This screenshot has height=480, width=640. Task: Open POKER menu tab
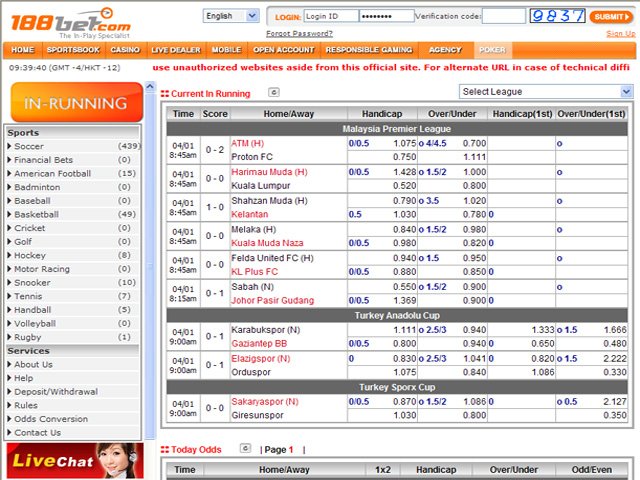pos(492,50)
